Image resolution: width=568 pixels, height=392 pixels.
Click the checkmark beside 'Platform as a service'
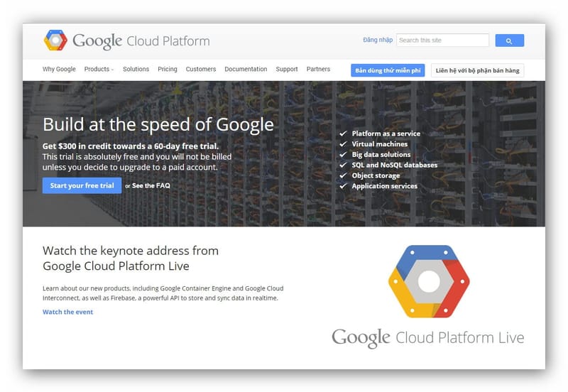[344, 134]
